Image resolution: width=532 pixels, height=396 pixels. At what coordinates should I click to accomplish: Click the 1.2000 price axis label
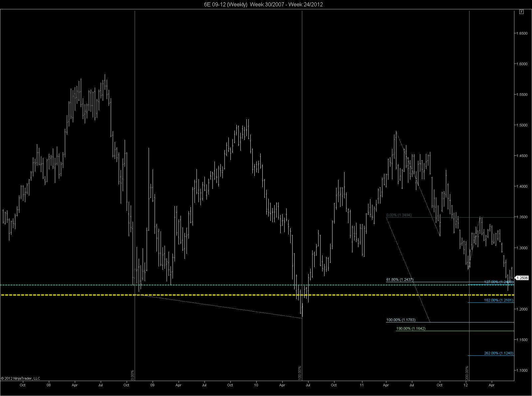point(522,309)
